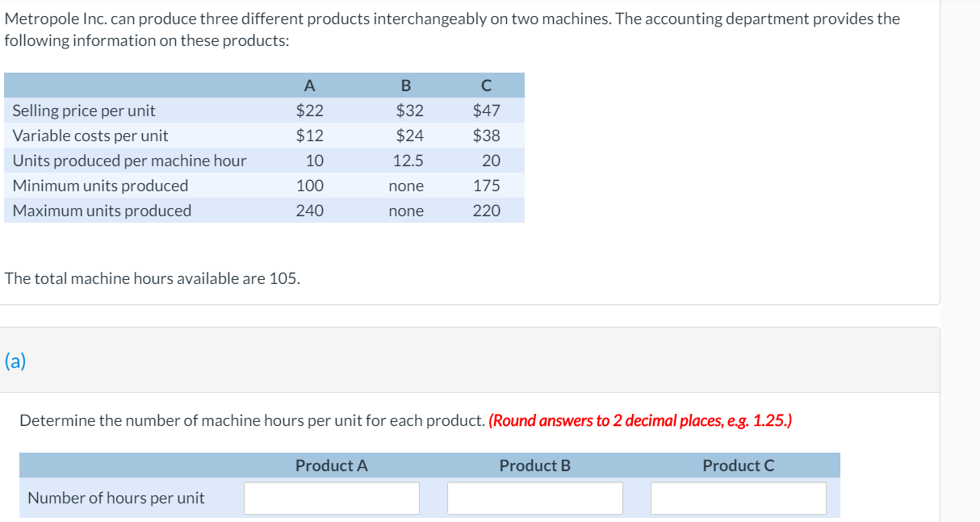The height and width of the screenshot is (522, 980).
Task: Click the Product C table header
Action: pyautogui.click(x=739, y=466)
